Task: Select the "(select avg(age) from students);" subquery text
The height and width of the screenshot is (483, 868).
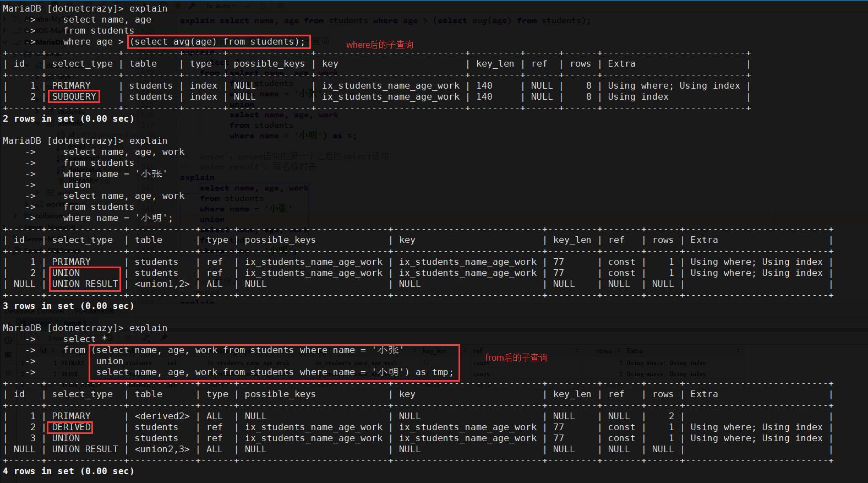Action: coord(217,42)
